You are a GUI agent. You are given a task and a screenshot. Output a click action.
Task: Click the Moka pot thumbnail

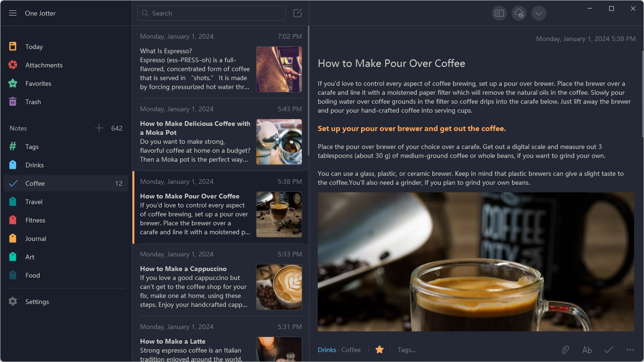point(279,142)
